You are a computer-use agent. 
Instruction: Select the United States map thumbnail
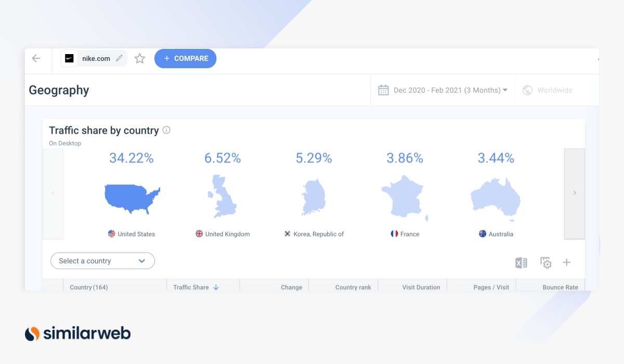(132, 199)
